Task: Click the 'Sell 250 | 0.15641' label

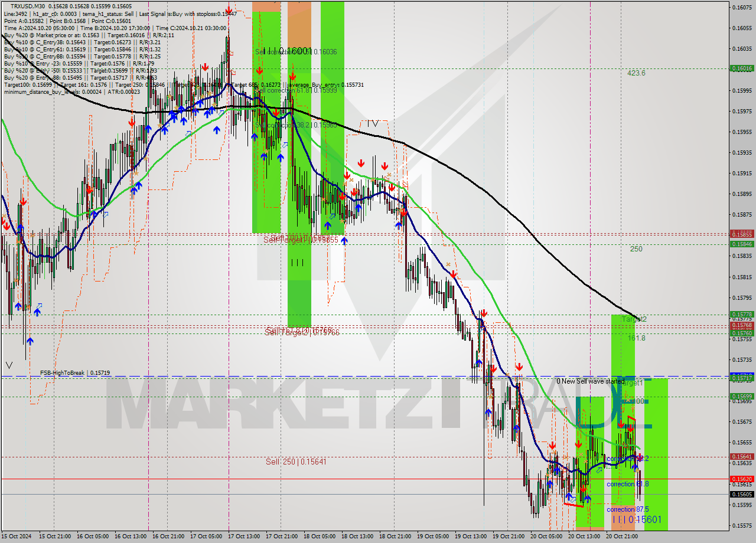Action: tap(295, 462)
